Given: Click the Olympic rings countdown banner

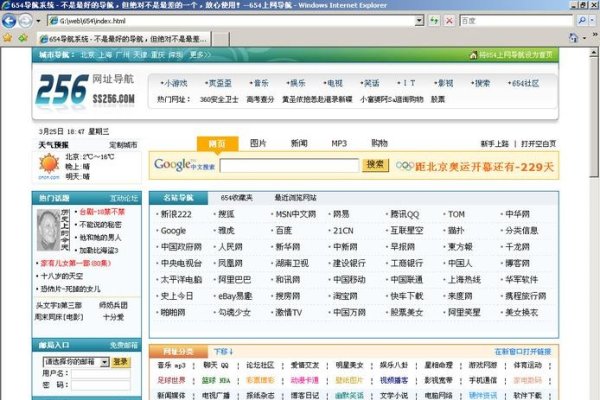Looking at the screenshot, I should (x=475, y=167).
